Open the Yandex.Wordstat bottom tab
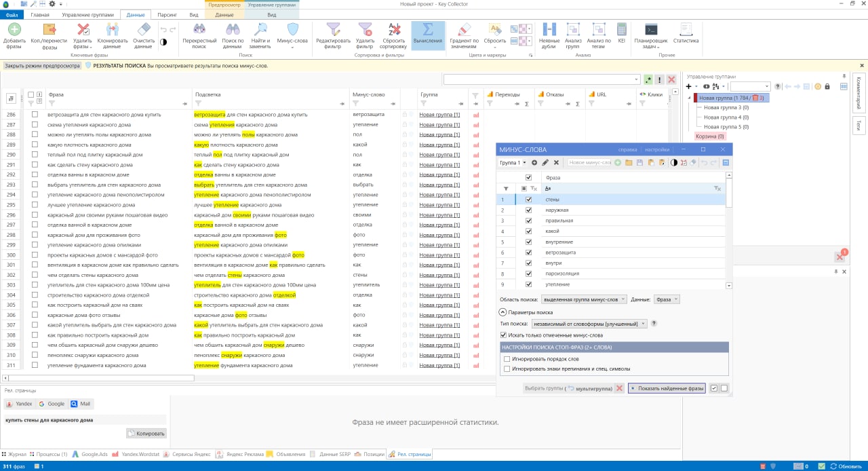Image resolution: width=868 pixels, height=471 pixels. 134,454
